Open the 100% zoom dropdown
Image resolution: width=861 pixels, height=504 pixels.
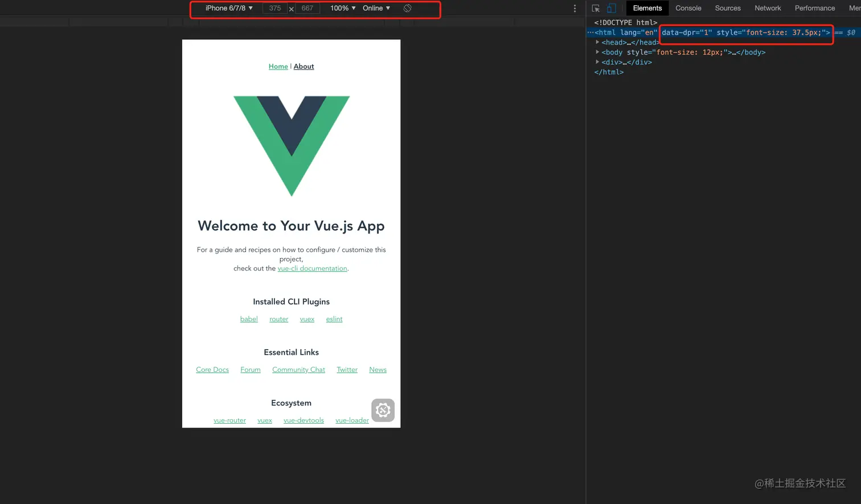[x=343, y=8]
